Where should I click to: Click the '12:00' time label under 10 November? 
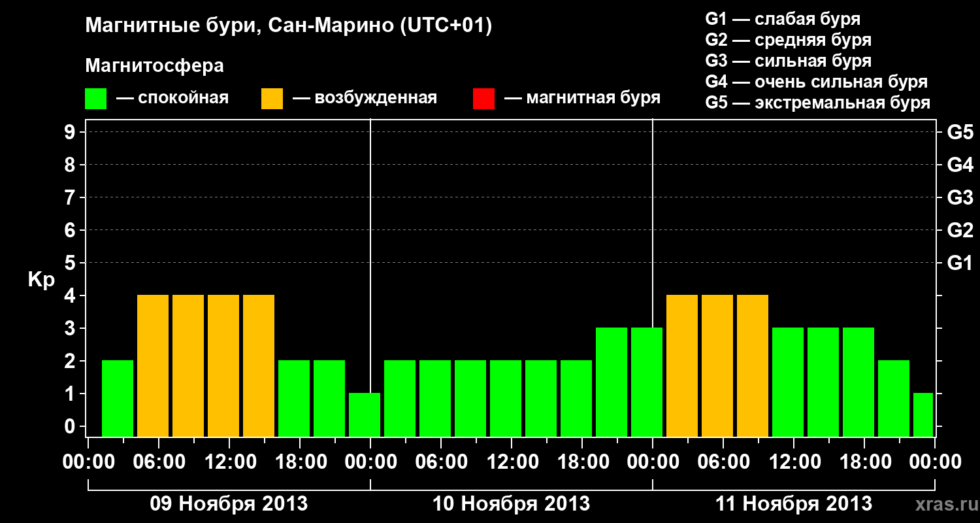[511, 462]
